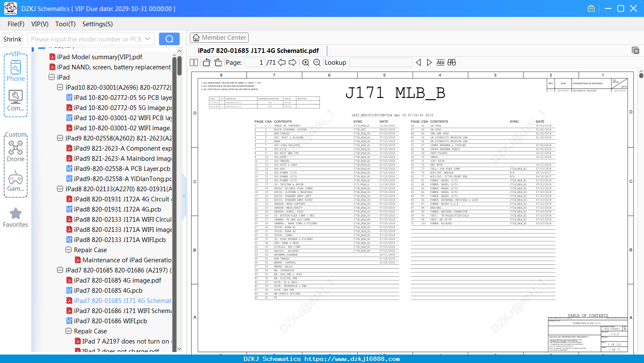Click the Shrink button
644x363 pixels.
[x=13, y=39]
